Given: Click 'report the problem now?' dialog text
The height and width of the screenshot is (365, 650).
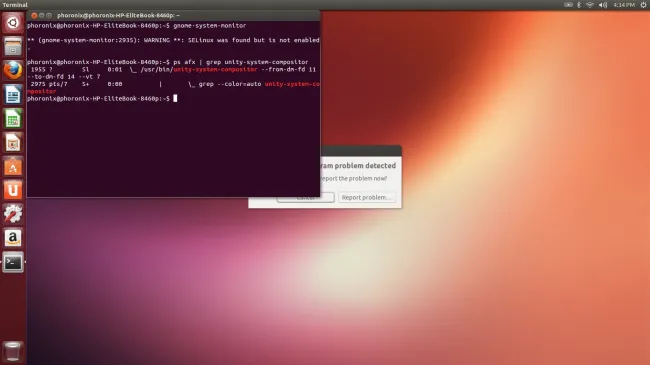Looking at the screenshot, I should [x=354, y=178].
